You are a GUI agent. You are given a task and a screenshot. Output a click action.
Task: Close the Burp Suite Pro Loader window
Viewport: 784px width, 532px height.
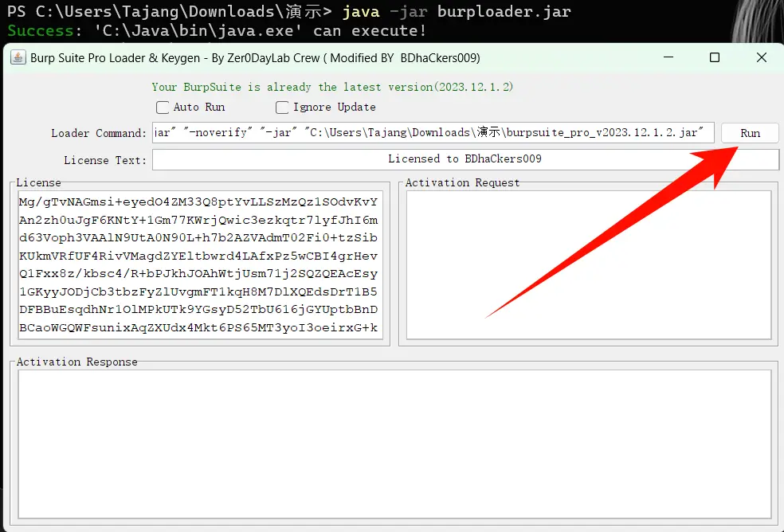pos(761,57)
